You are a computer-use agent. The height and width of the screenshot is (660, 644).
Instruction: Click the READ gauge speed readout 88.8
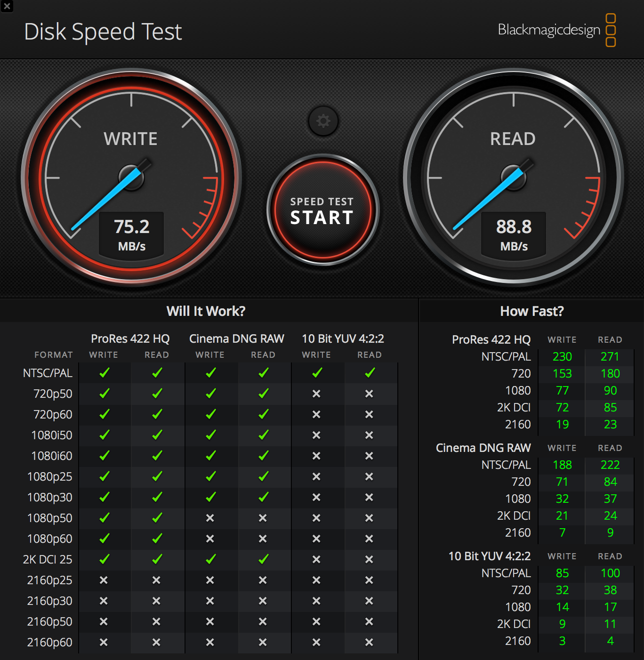[514, 227]
